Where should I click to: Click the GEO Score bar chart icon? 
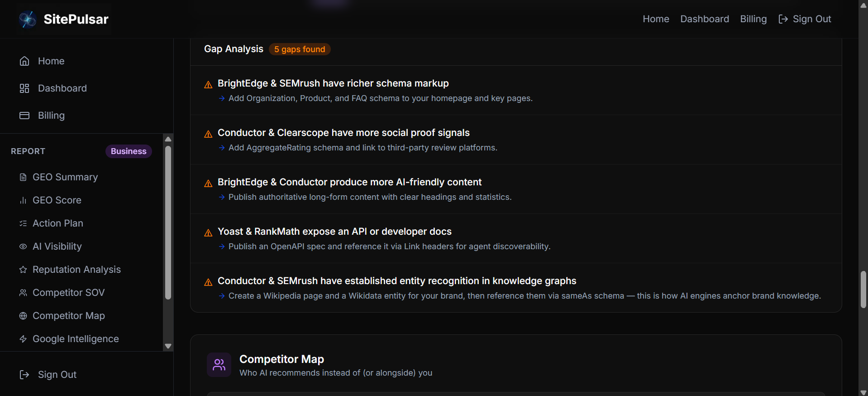tap(23, 200)
